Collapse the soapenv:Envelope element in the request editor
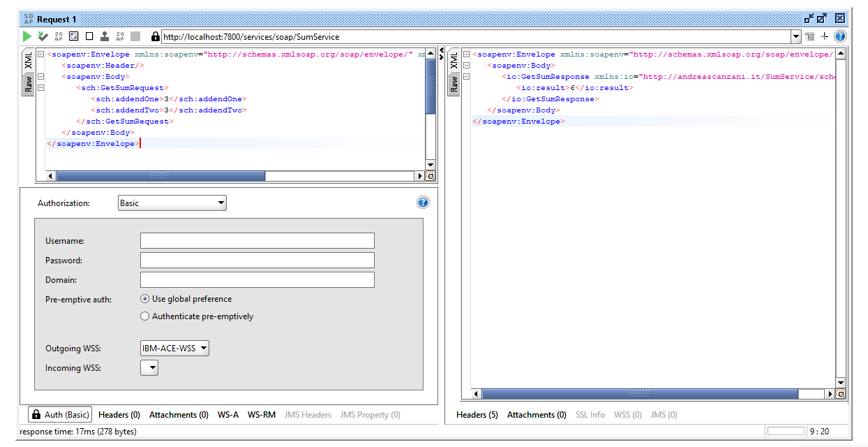The width and height of the screenshot is (868, 447). pyautogui.click(x=43, y=54)
